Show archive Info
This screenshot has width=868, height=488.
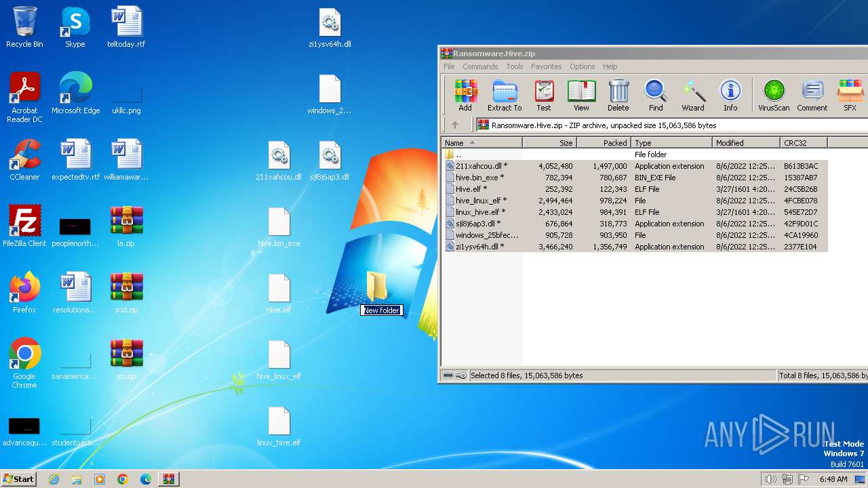pos(730,95)
